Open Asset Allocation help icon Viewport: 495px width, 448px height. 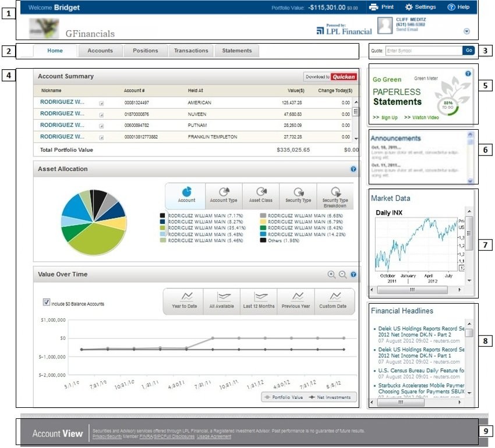353,169
